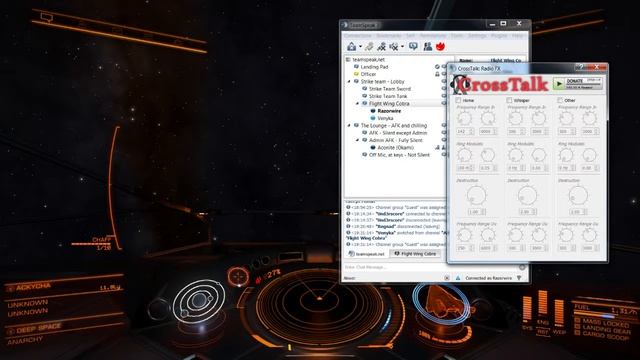Screen dimensions: 640x360
Task: Collapse the Flight Wing Cobra channel
Action: (x=357, y=104)
